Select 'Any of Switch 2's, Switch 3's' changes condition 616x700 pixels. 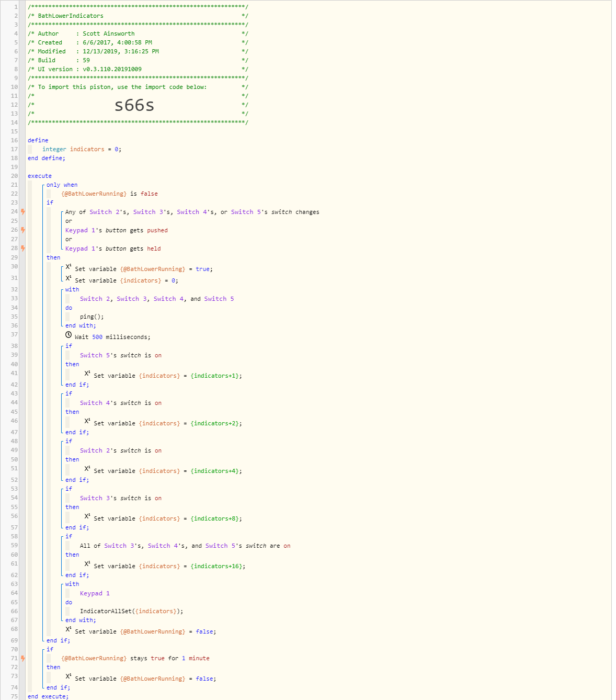tap(192, 212)
